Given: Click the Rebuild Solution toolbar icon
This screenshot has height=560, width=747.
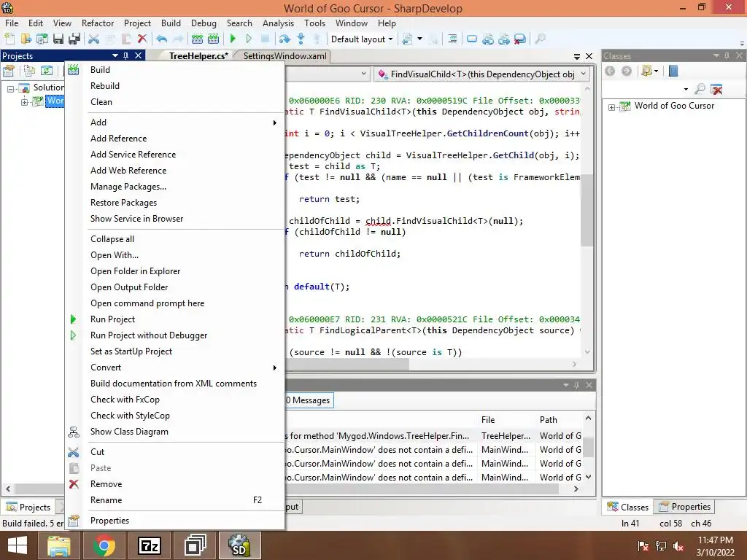Looking at the screenshot, I should coord(214,39).
